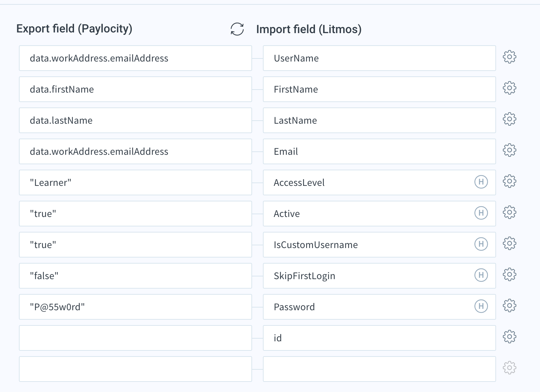
Task: Open settings gear for IsCustomUsername mapping
Action: pos(510,243)
